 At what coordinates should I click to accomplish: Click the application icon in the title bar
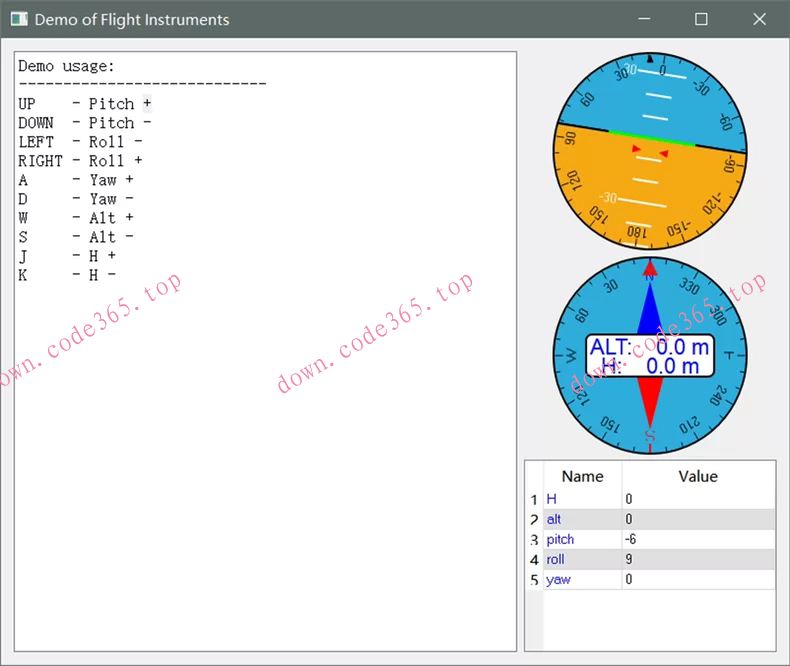(18, 19)
